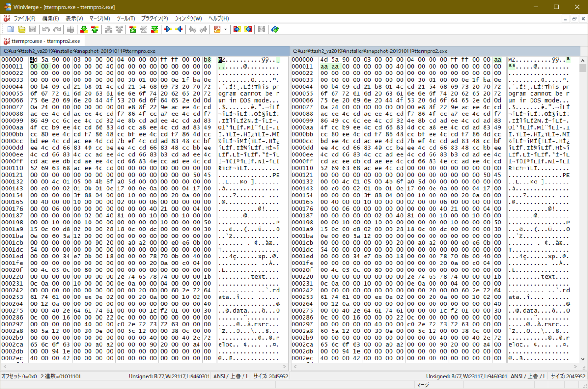Go to the current difference
Viewport: 588px width, 389px height.
click(x=144, y=29)
